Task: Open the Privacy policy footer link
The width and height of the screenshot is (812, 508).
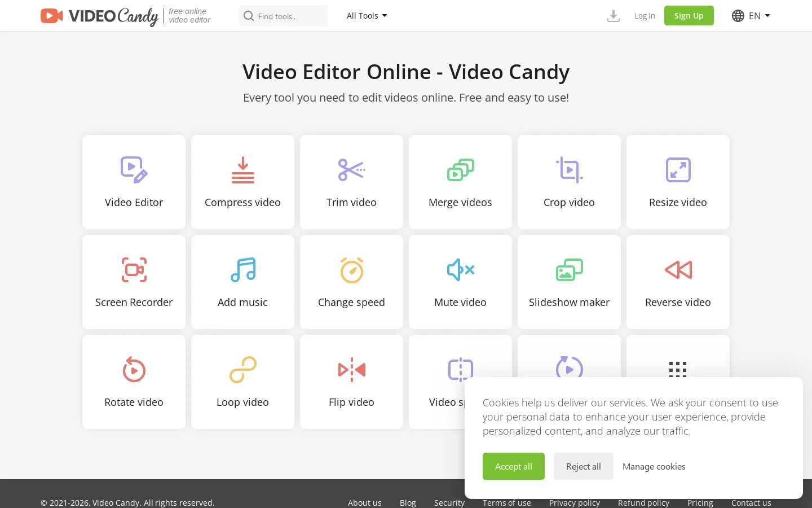Action: coord(575,502)
